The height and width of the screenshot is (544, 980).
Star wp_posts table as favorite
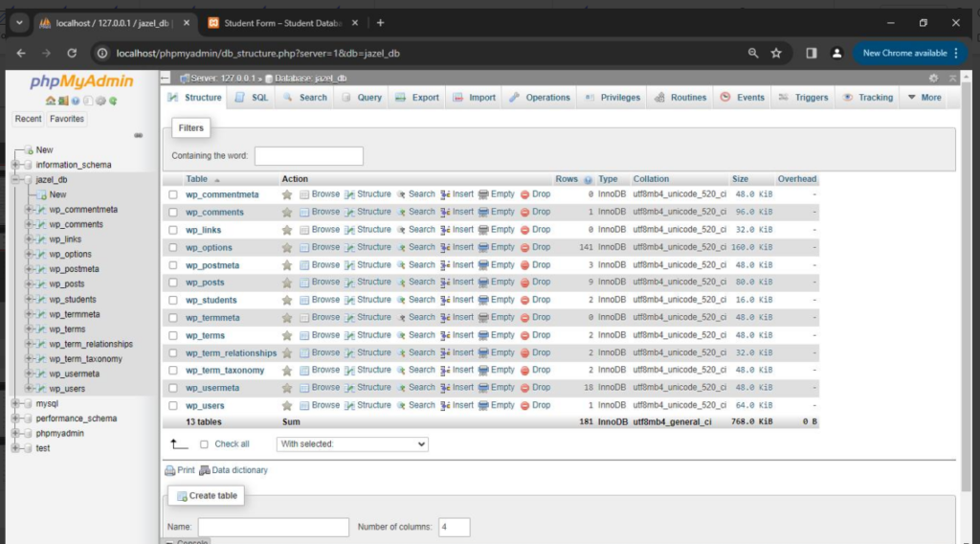click(287, 283)
